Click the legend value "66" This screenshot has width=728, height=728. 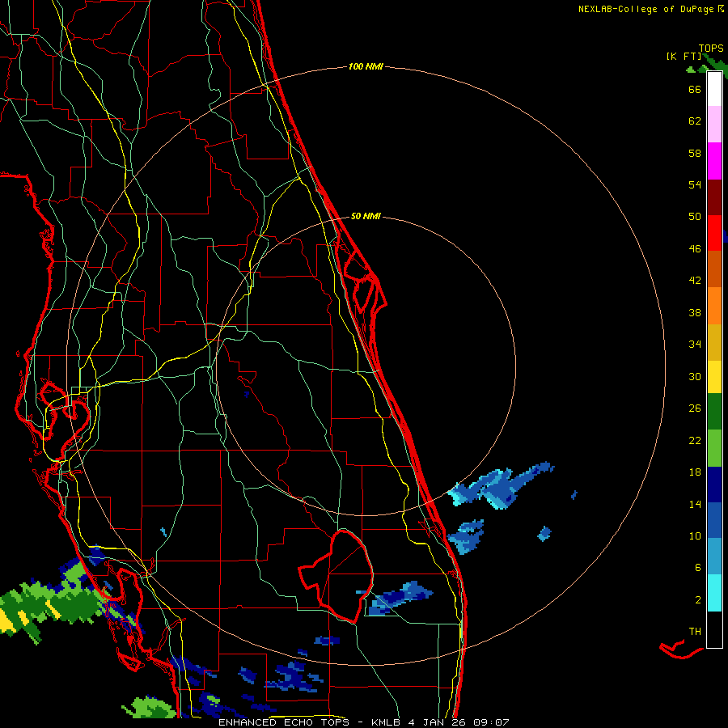[x=695, y=90]
